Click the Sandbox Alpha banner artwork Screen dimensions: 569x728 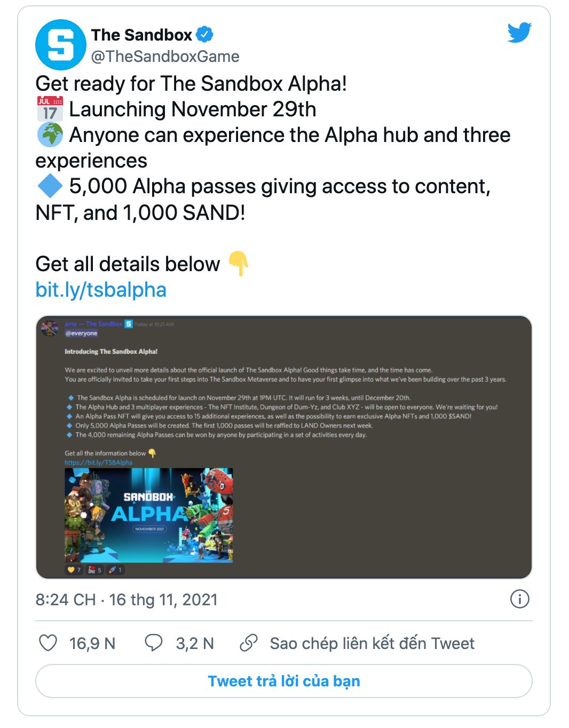click(x=149, y=515)
